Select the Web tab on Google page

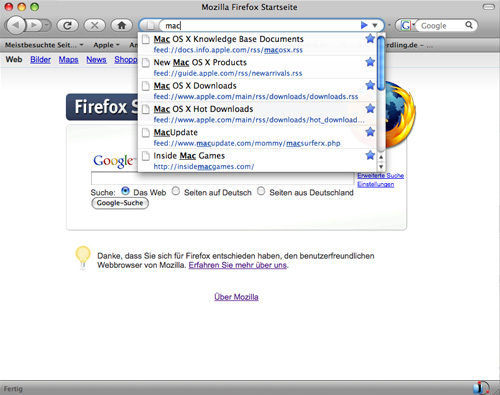[14, 60]
